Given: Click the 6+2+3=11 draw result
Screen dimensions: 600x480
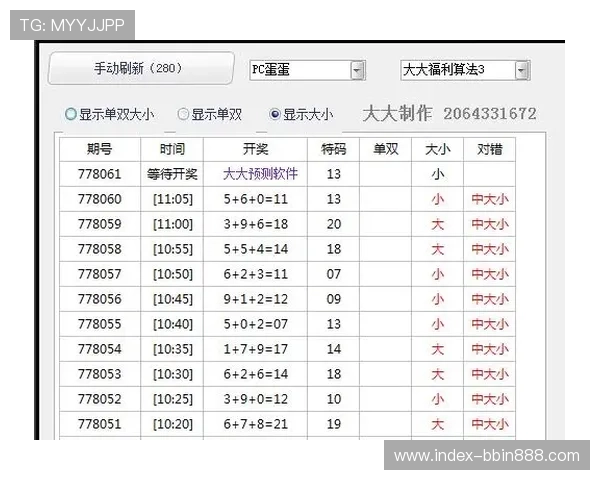Looking at the screenshot, I should [x=255, y=274].
